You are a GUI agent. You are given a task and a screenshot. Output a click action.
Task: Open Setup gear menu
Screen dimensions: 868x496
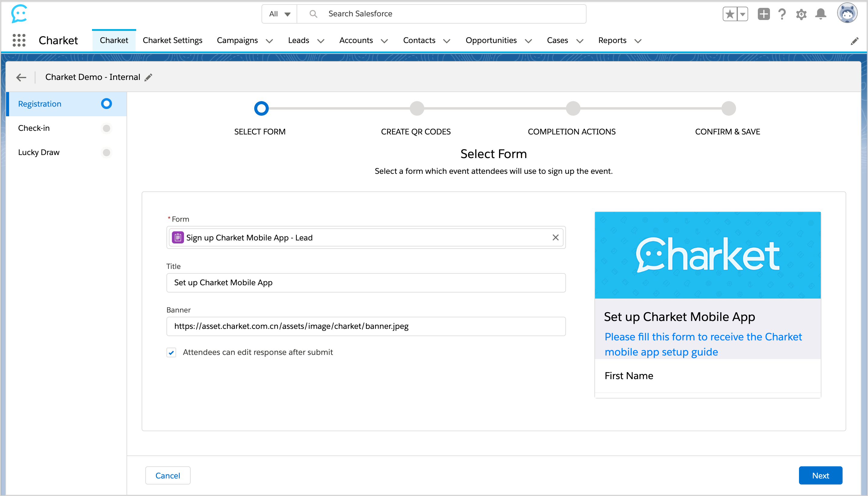pyautogui.click(x=801, y=14)
